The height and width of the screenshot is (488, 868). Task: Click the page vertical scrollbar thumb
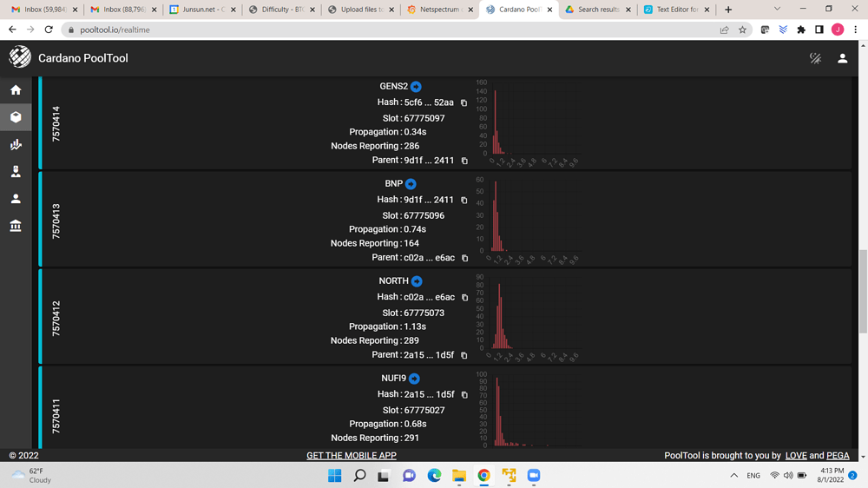point(863,291)
